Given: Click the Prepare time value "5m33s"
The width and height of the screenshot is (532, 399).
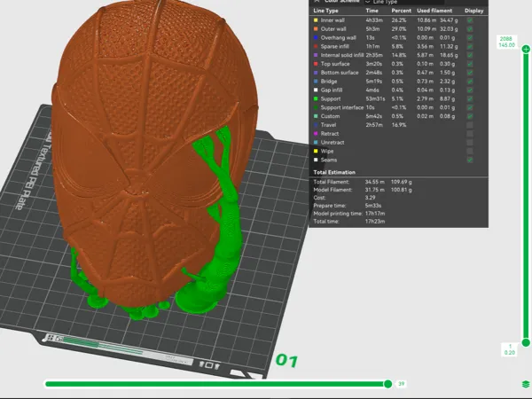Looking at the screenshot, I should (373, 206).
